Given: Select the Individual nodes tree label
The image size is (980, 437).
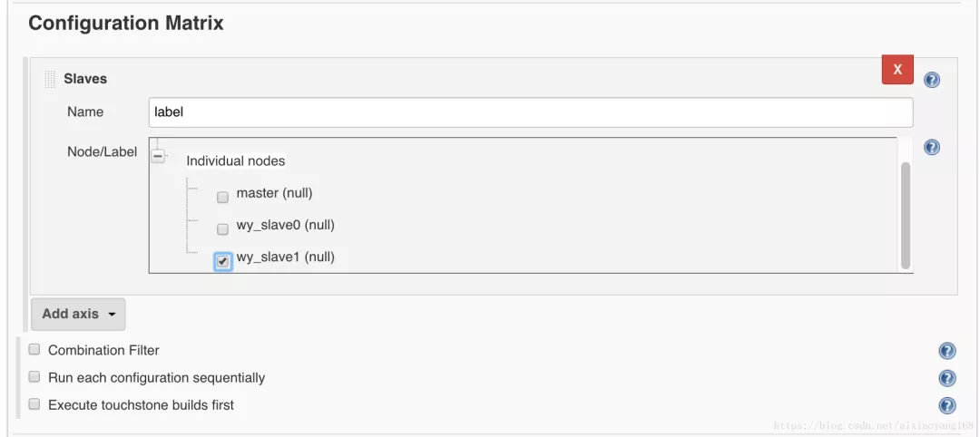Looking at the screenshot, I should (236, 161).
